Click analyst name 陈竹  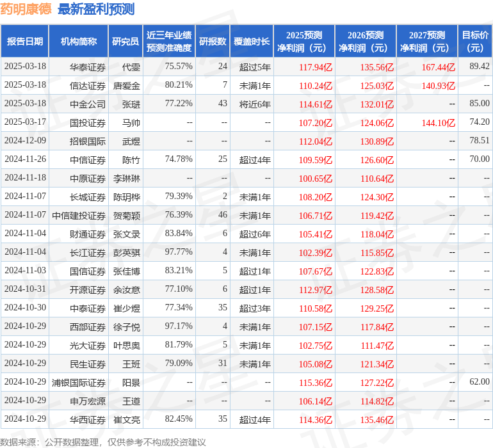coord(131,160)
